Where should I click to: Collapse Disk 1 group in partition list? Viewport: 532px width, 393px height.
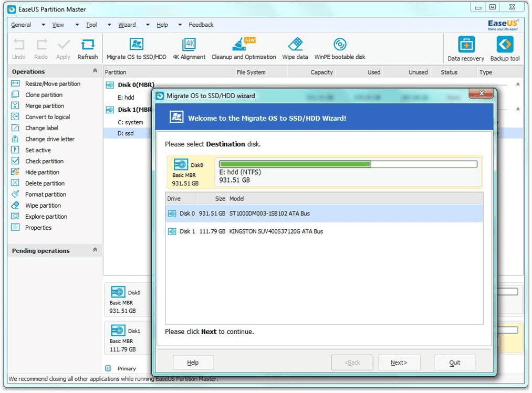point(518,109)
